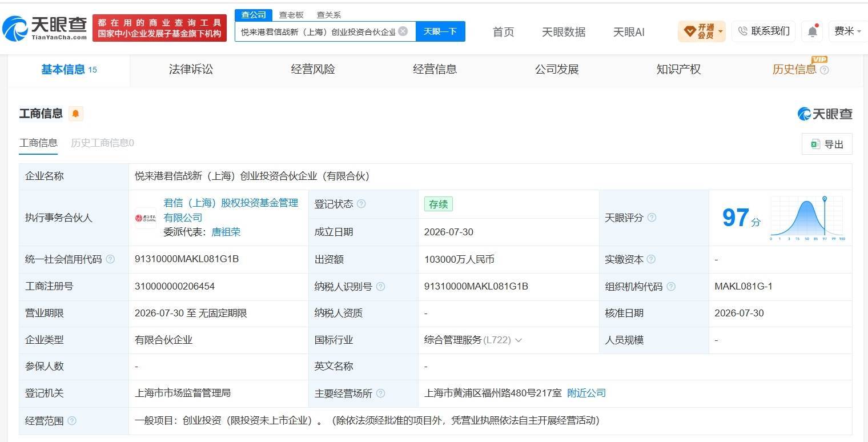Click the diamond VIP icon in 开通会员

click(689, 31)
